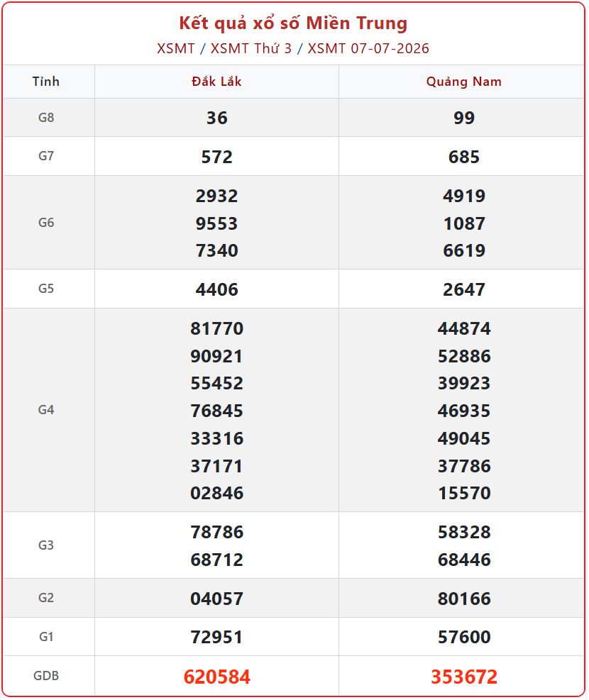Select Quảng Nam G8 number 99
This screenshot has height=700, width=589.
[x=464, y=118]
